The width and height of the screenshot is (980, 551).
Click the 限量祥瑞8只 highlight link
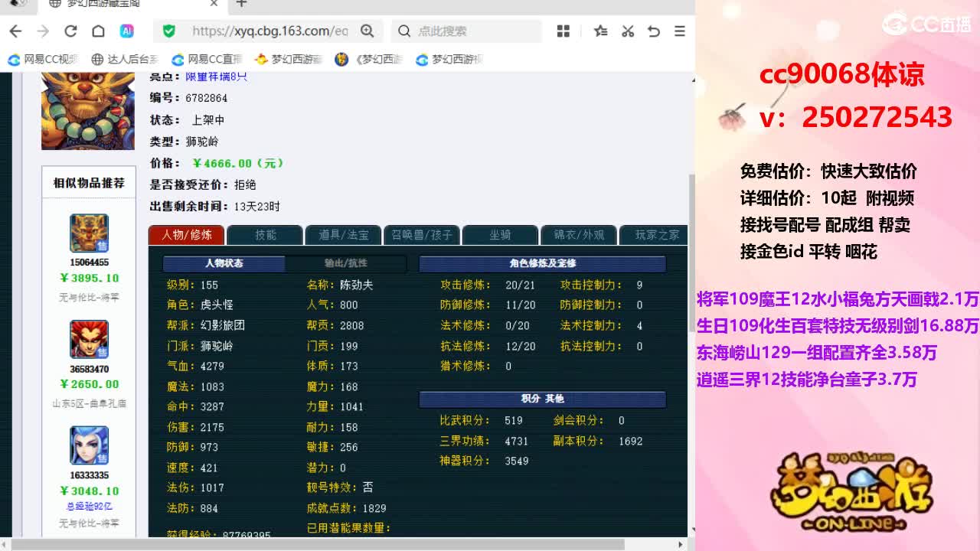(217, 77)
